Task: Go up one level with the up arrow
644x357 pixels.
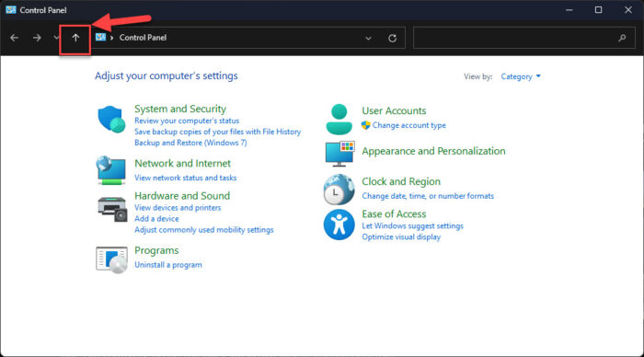Action: [x=75, y=38]
